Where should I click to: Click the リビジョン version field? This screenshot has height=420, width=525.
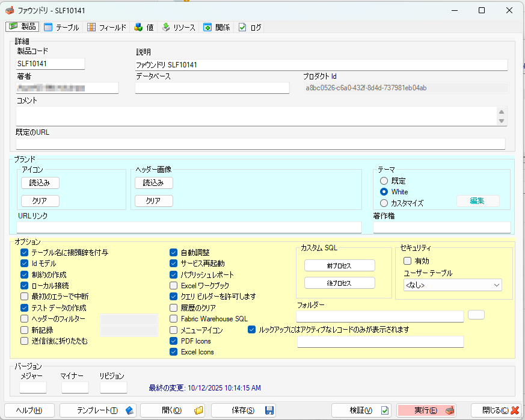pos(114,388)
